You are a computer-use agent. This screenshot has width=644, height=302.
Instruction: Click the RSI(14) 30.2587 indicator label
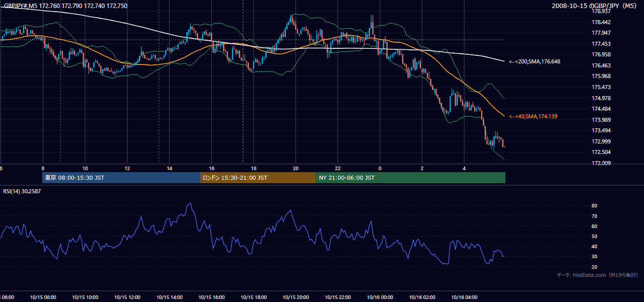[22, 191]
